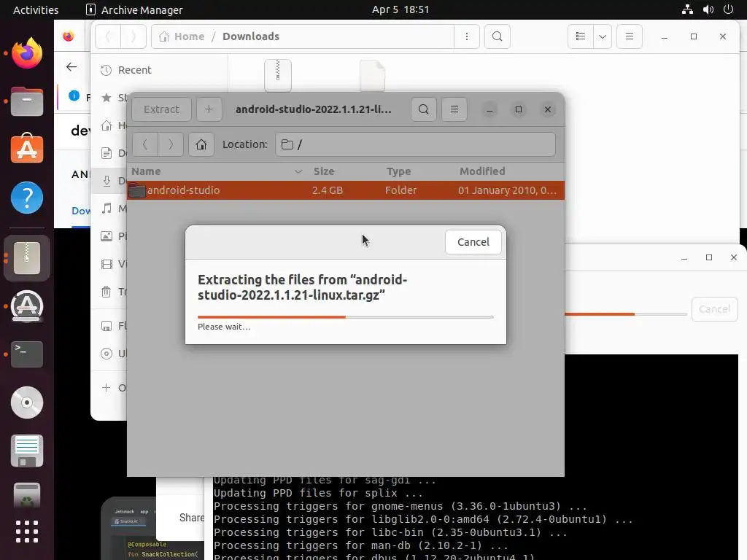Open the Music sidebar icon in Files

(107, 209)
